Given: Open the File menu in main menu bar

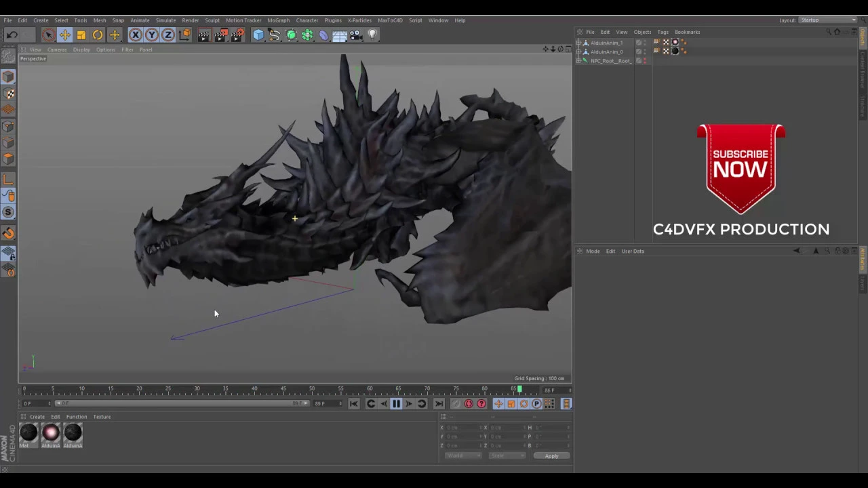Looking at the screenshot, I should (x=7, y=20).
